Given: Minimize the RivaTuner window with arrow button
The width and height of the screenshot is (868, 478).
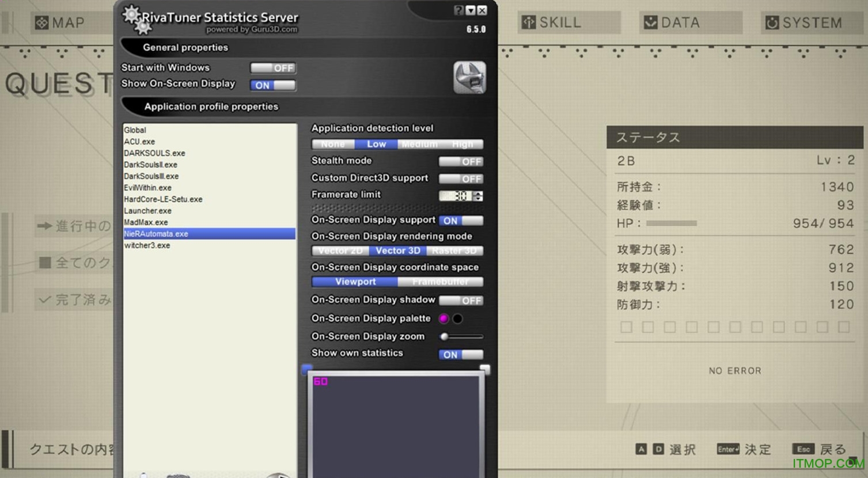Looking at the screenshot, I should click(471, 10).
